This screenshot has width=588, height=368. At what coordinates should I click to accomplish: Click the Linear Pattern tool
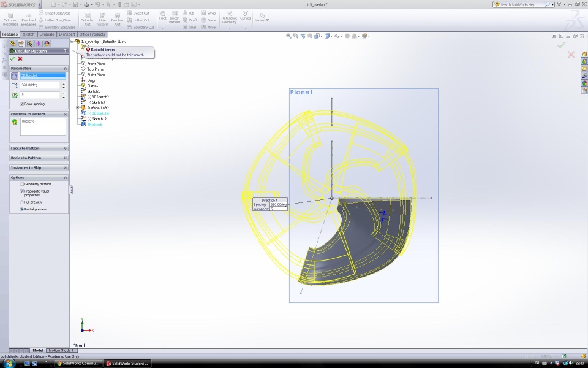(x=175, y=18)
